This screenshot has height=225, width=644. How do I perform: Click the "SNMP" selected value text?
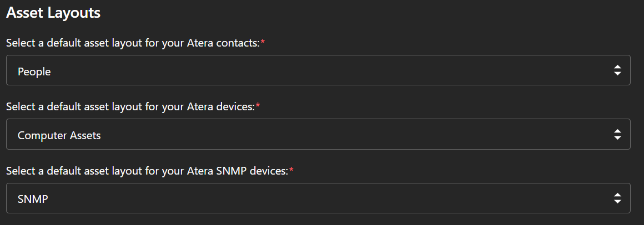33,199
